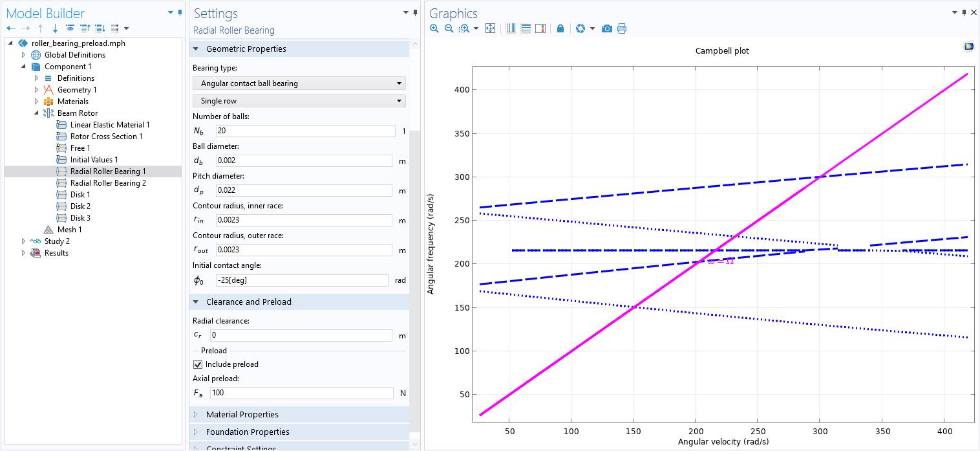This screenshot has width=980, height=451.
Task: Click the camera image snapshot icon
Action: click(606, 28)
